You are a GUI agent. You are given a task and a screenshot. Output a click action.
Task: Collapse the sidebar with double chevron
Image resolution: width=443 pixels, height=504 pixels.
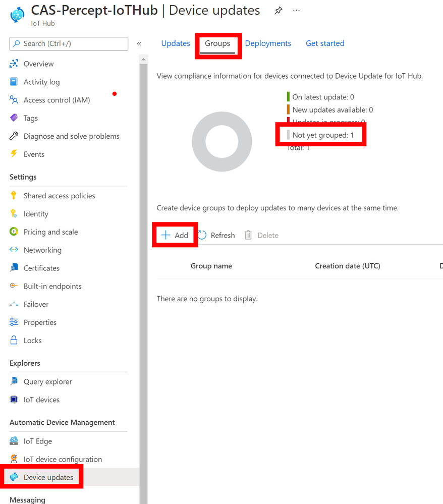(x=139, y=44)
